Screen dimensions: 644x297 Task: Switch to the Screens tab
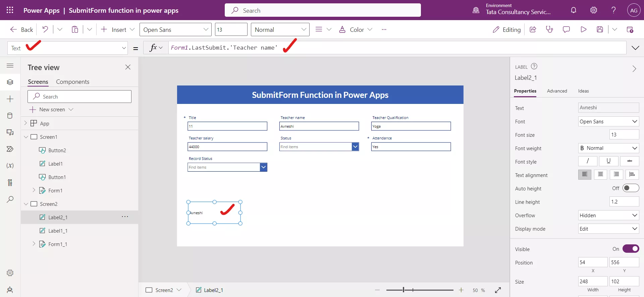[x=38, y=82]
